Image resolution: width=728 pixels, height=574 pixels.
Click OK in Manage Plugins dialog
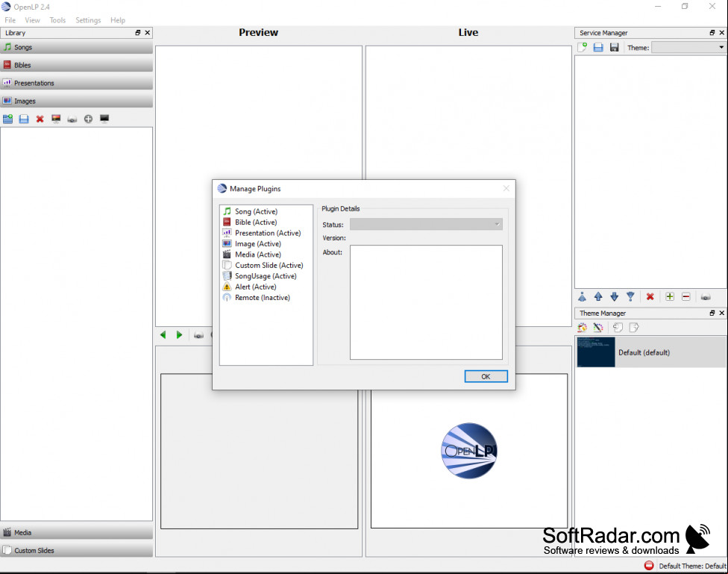pos(486,376)
